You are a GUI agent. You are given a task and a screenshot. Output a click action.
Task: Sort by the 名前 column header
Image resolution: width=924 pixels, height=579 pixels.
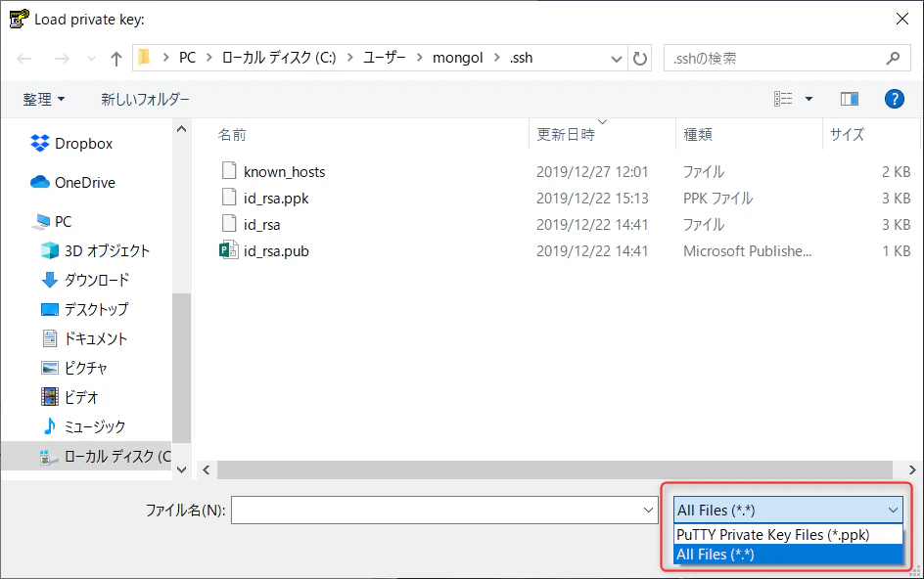coord(232,135)
